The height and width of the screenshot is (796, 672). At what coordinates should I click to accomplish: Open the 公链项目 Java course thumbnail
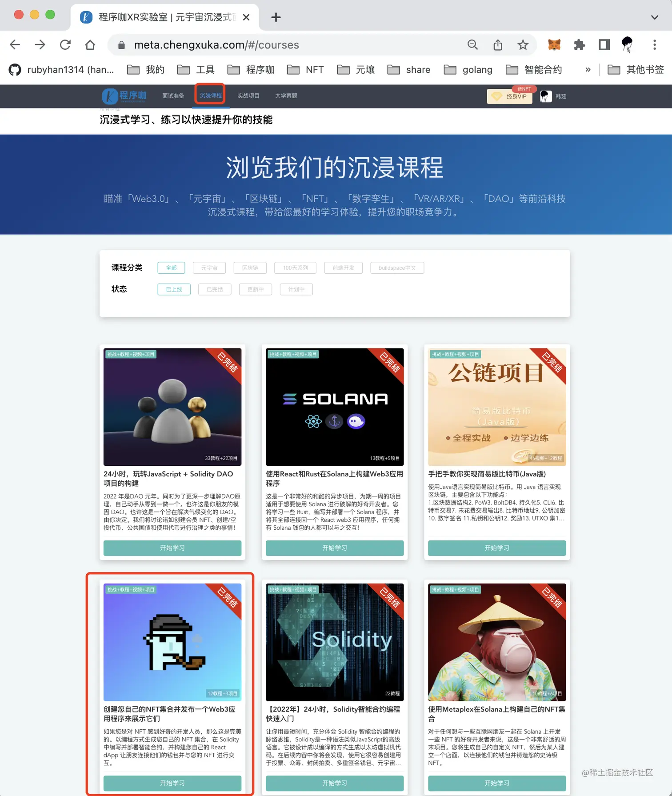pyautogui.click(x=497, y=407)
